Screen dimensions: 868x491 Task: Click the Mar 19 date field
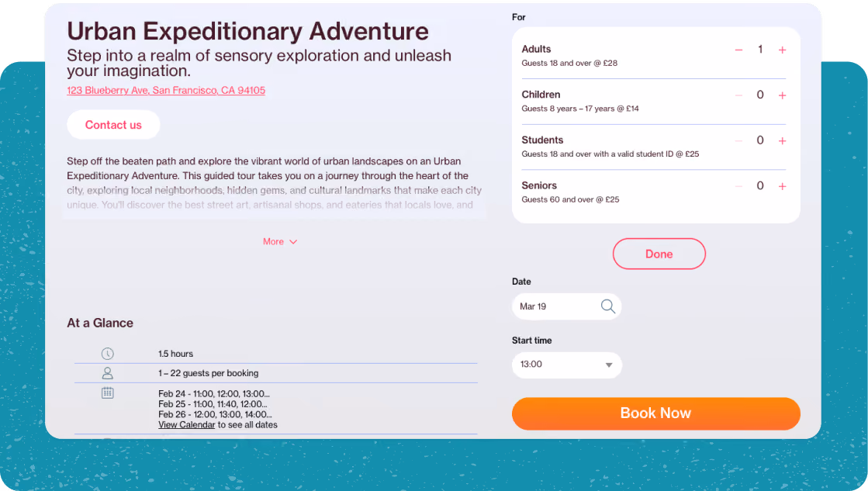(x=566, y=306)
